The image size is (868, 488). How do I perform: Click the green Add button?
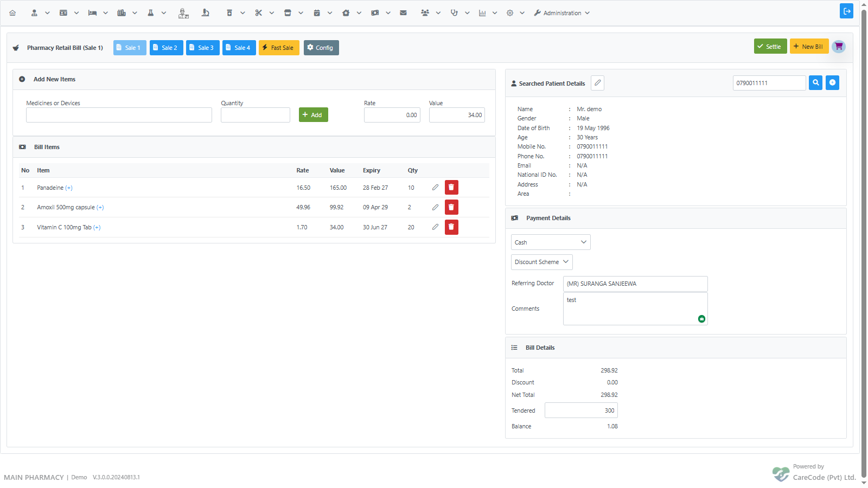tap(313, 115)
